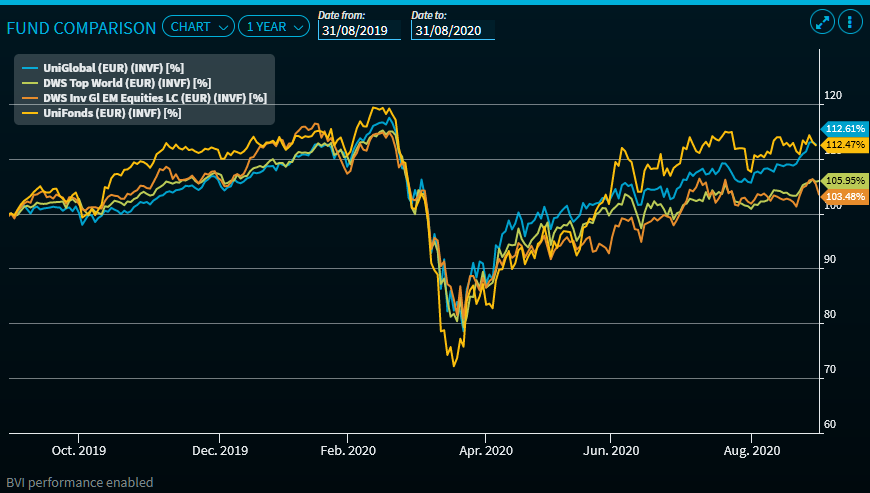
Task: Open the 1 YEAR period dropdown
Action: click(274, 27)
